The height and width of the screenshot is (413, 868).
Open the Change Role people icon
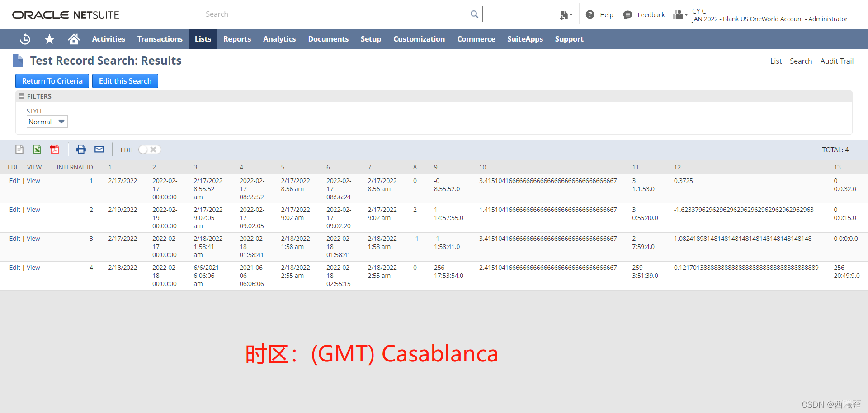[680, 15]
